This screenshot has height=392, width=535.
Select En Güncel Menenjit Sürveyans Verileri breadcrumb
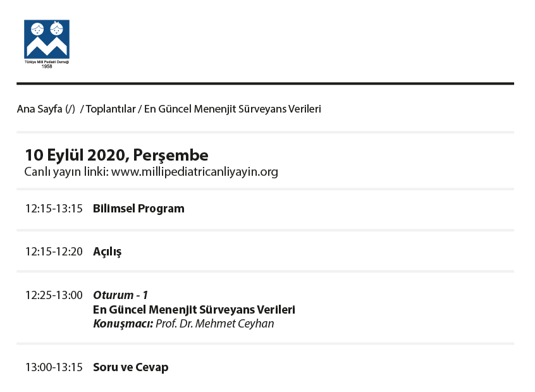232,109
